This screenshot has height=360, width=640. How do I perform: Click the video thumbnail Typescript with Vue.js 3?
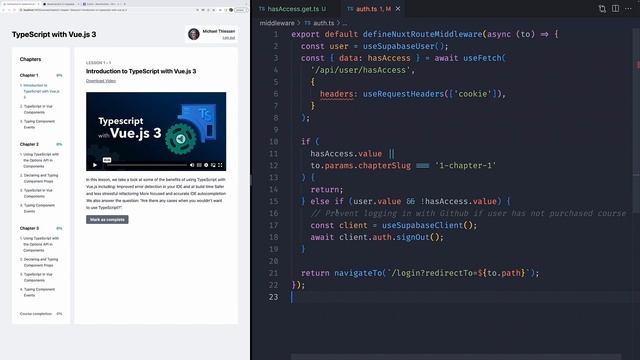tap(156, 131)
